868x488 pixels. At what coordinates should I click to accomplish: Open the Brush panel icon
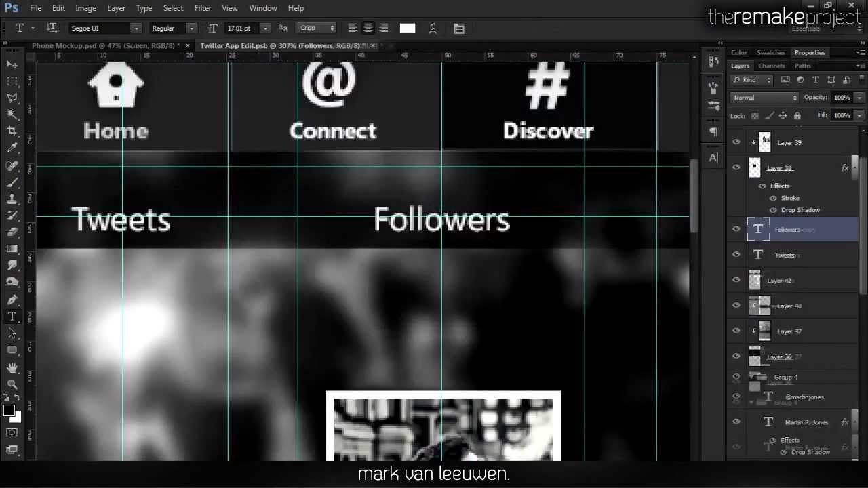click(x=713, y=88)
